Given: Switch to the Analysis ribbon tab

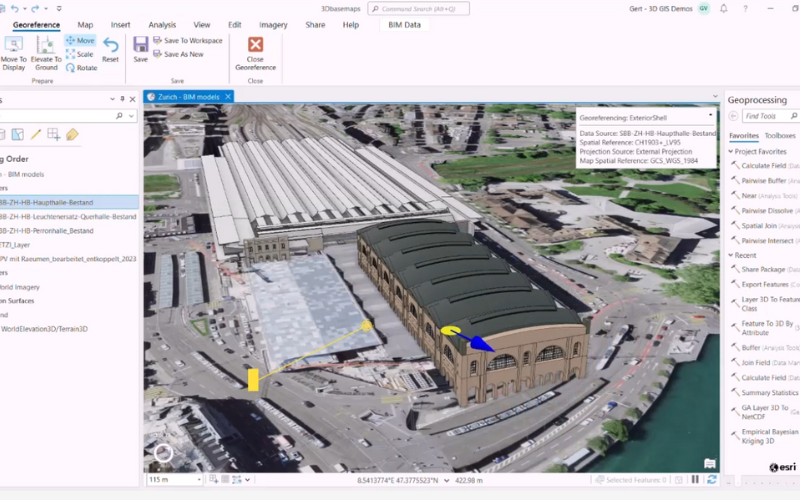Looking at the screenshot, I should pyautogui.click(x=161, y=25).
